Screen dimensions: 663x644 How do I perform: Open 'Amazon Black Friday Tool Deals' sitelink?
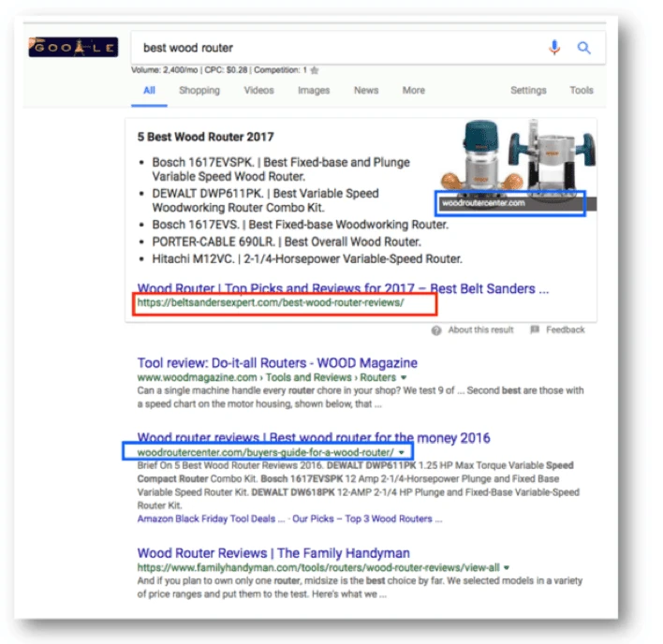tap(211, 519)
